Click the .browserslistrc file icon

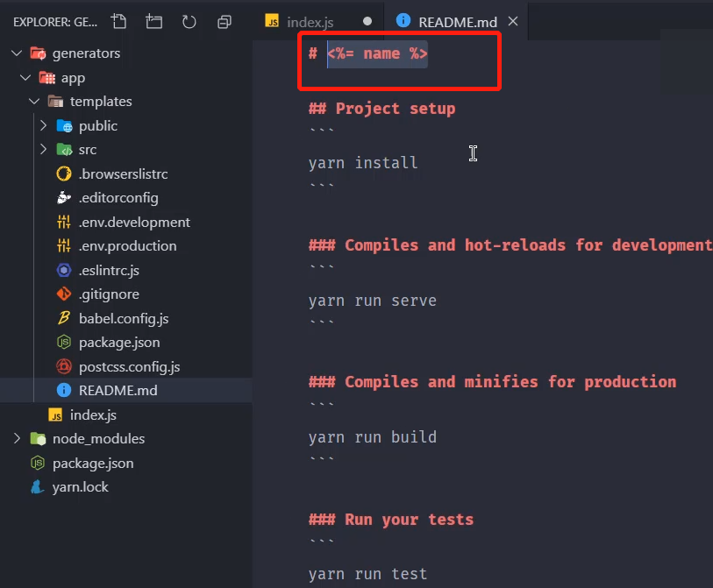click(x=64, y=174)
